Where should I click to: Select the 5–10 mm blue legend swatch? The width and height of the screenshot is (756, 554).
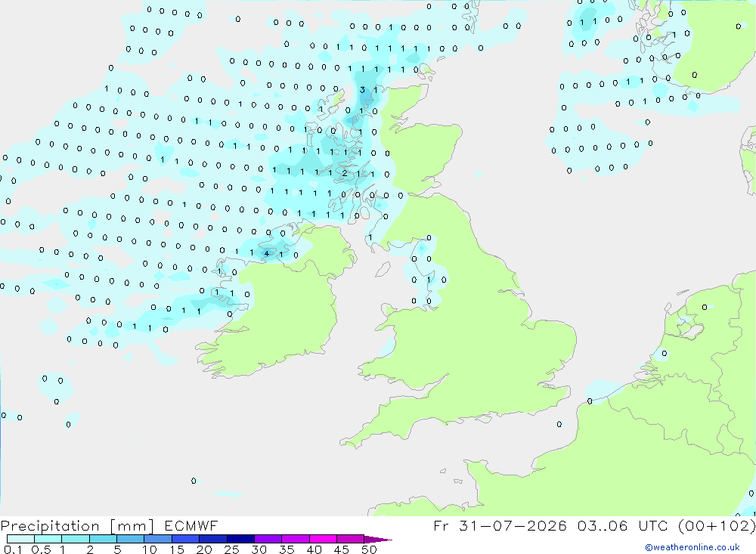[131, 539]
